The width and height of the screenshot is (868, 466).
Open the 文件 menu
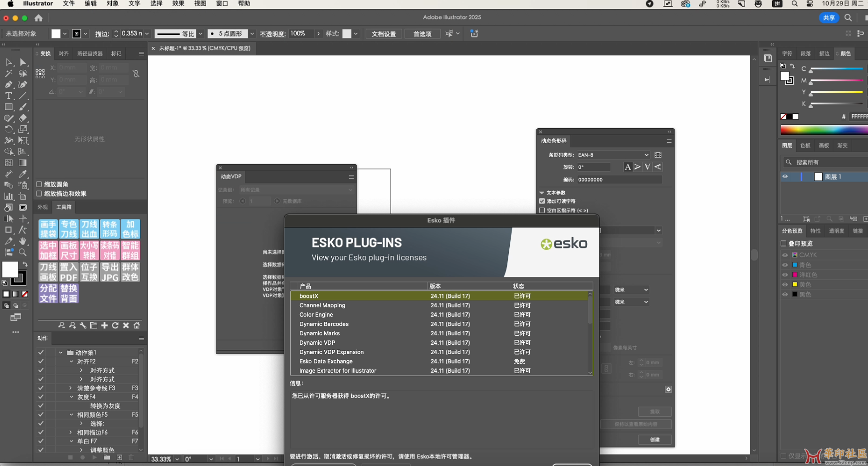click(x=69, y=4)
